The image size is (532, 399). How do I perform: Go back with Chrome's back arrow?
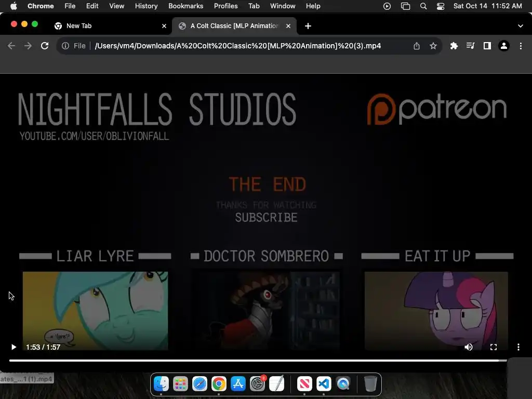pyautogui.click(x=11, y=46)
